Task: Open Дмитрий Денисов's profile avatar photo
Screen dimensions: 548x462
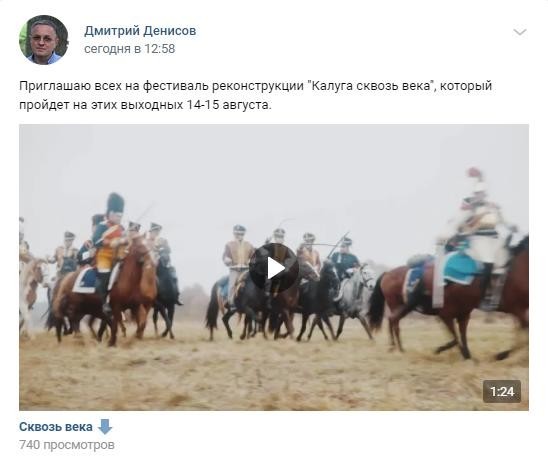Action: (x=44, y=39)
